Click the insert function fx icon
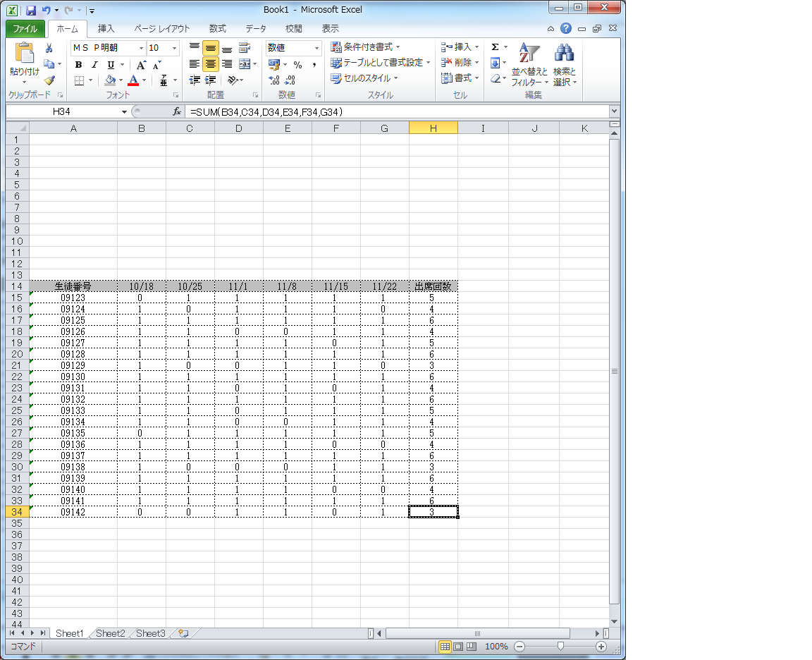 (178, 111)
